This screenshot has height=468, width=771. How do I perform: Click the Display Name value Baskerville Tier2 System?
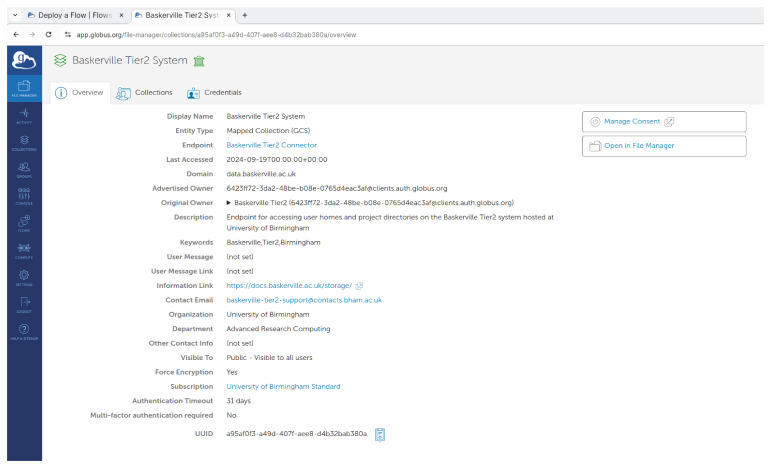(266, 116)
